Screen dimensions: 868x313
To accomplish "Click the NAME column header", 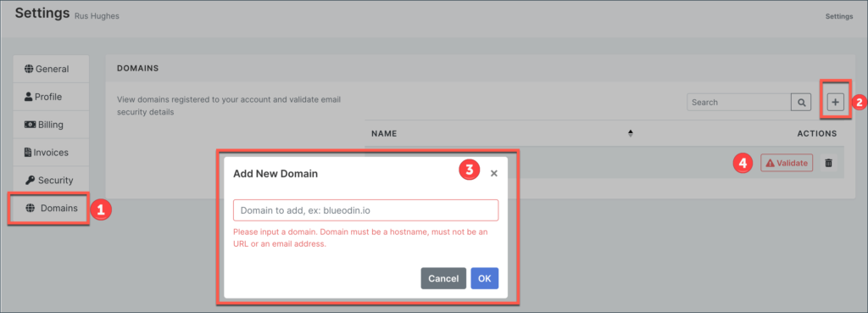I will coord(384,133).
